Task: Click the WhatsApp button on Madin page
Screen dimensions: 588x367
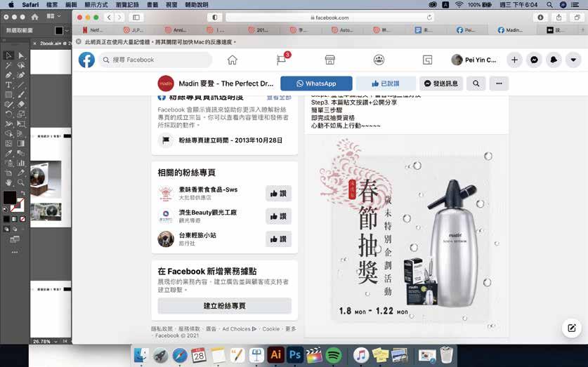Action: [316, 84]
